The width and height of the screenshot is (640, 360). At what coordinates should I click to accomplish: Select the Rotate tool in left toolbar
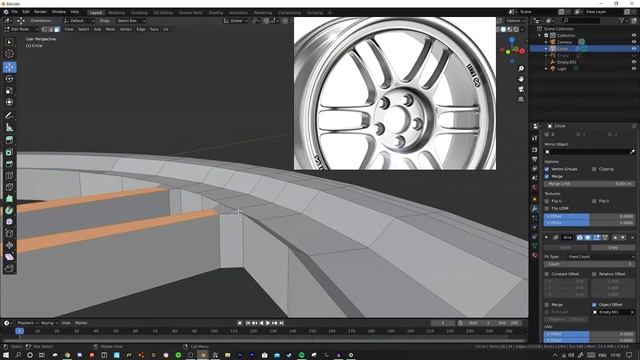click(x=9, y=79)
